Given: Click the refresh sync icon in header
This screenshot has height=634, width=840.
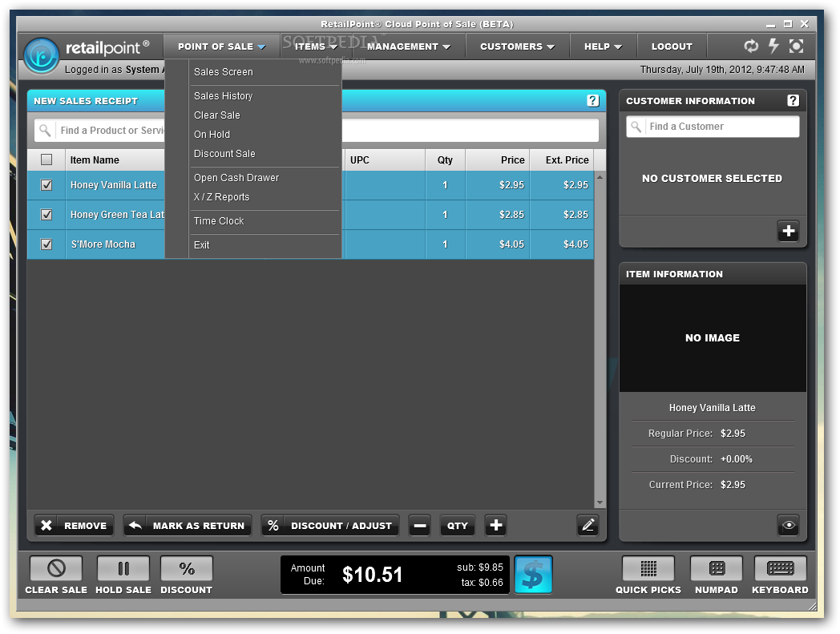Looking at the screenshot, I should (751, 46).
